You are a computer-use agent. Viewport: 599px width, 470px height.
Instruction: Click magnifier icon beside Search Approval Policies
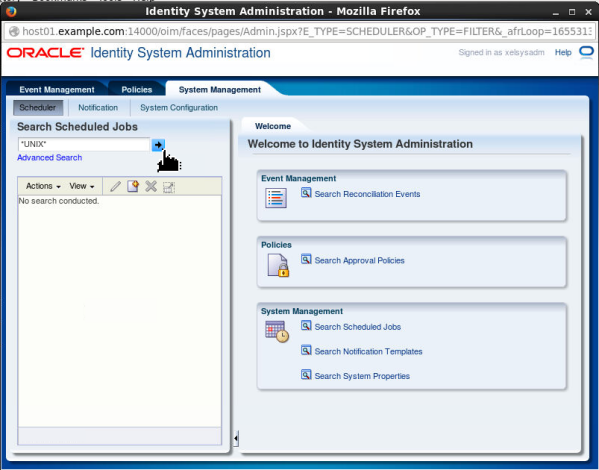[x=306, y=259]
